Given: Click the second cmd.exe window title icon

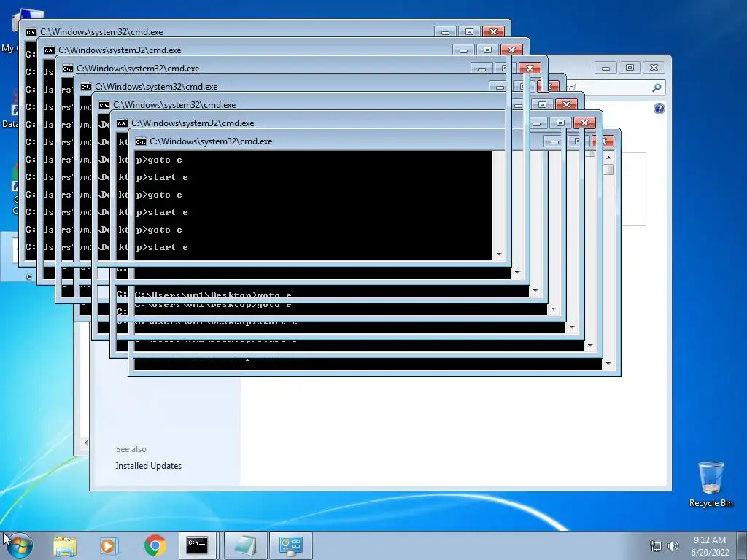Looking at the screenshot, I should click(x=49, y=50).
